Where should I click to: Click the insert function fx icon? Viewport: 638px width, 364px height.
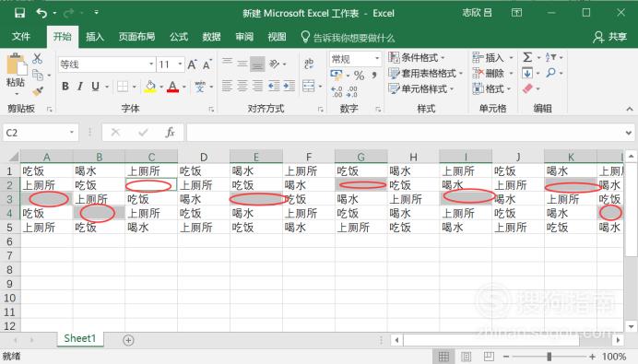click(170, 133)
